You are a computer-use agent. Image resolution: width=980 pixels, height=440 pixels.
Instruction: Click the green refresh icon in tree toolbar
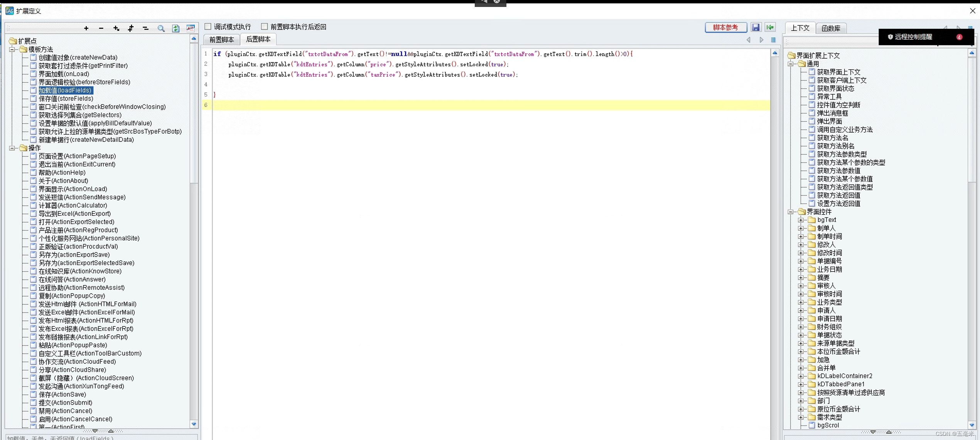click(x=175, y=28)
